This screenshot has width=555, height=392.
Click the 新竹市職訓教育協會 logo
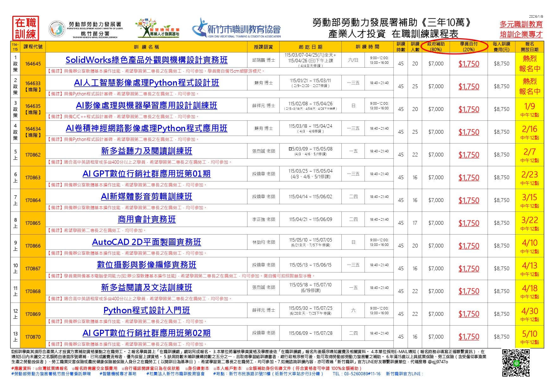pyautogui.click(x=236, y=28)
